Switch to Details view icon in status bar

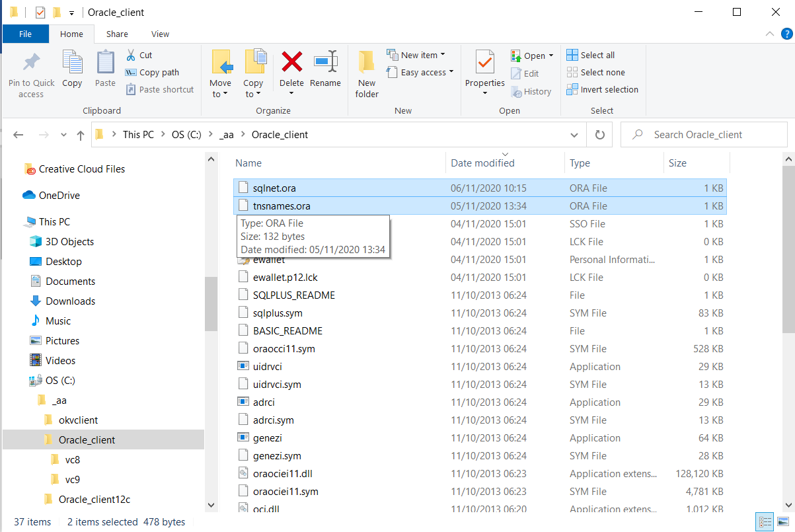coord(765,522)
